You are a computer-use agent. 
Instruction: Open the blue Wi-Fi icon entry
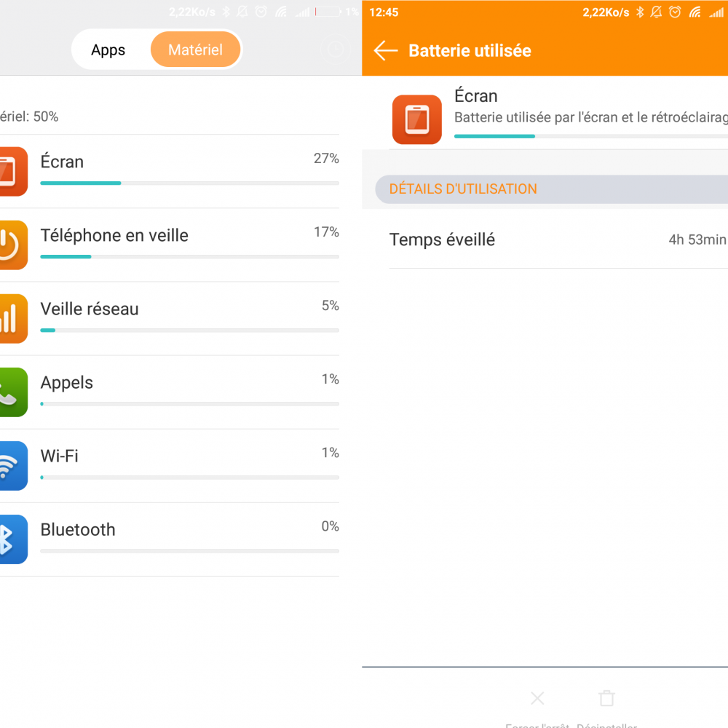[13, 466]
